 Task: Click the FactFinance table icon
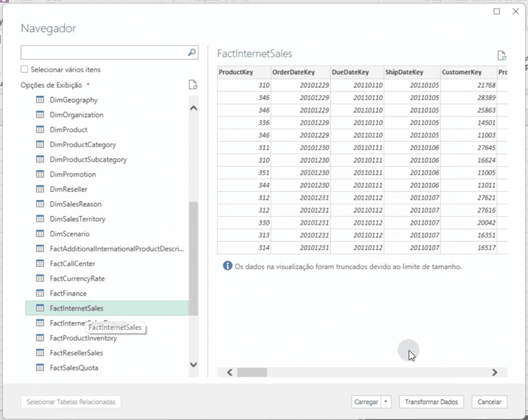click(40, 294)
